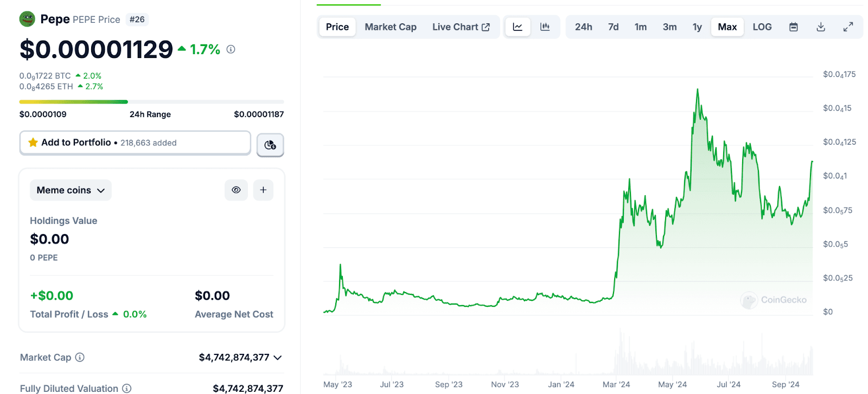
Task: Select the 1y time range
Action: [698, 27]
